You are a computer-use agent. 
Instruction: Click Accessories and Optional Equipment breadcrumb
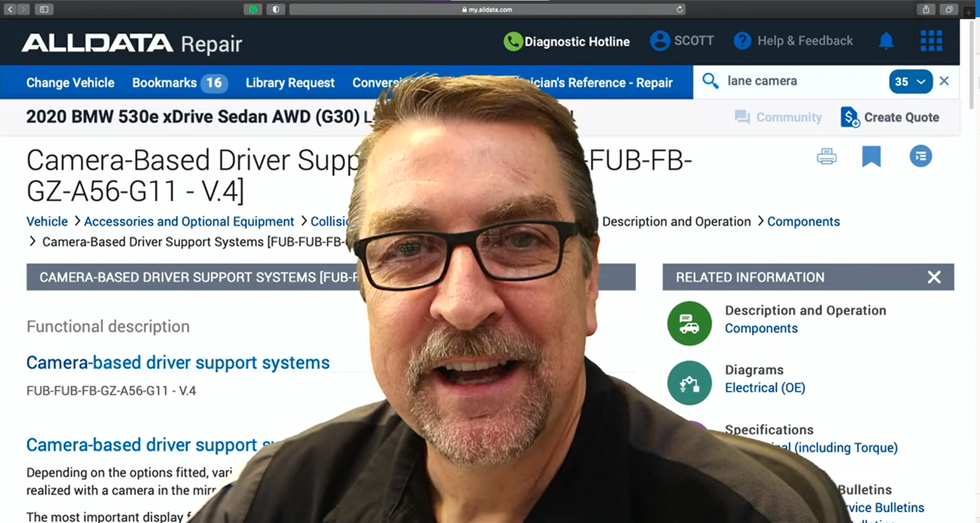pyautogui.click(x=189, y=222)
